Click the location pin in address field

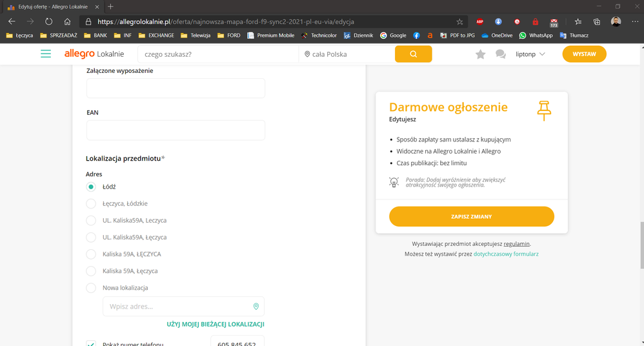click(256, 307)
